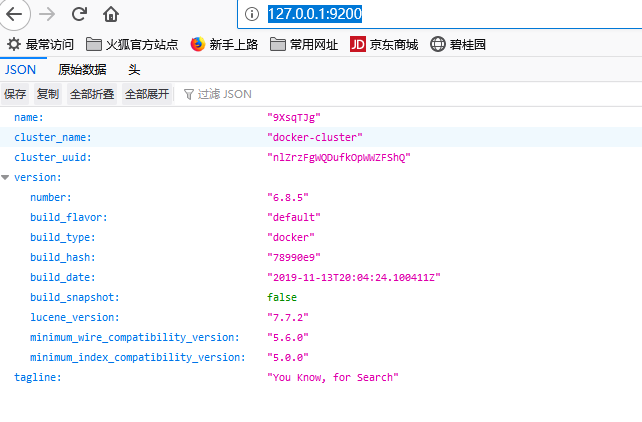Select the build_snapshot key
The width and height of the screenshot is (642, 422).
point(75,298)
